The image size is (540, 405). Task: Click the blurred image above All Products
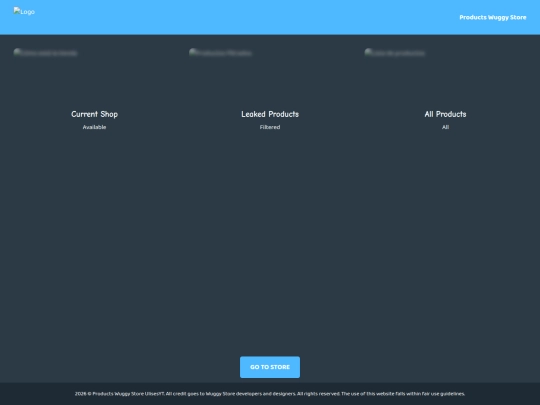tap(395, 53)
